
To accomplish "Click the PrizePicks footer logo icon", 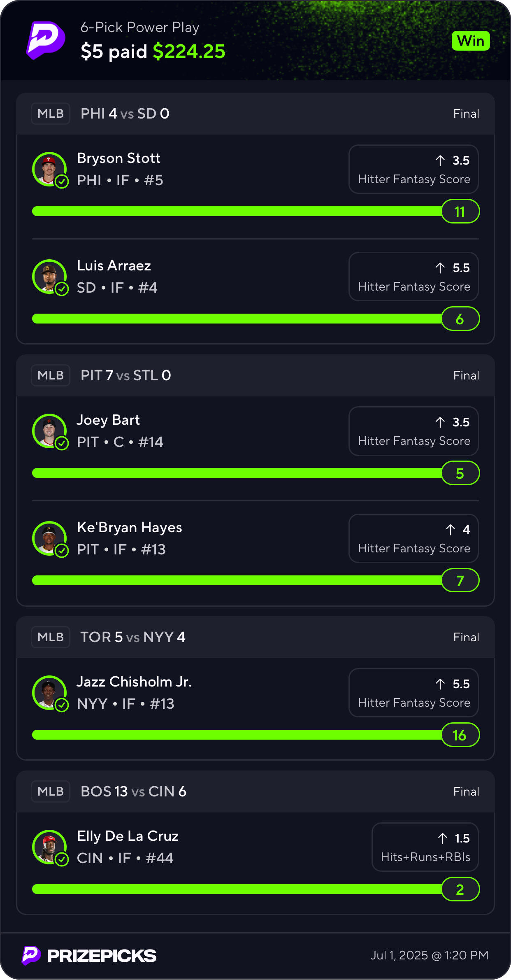I will (x=31, y=955).
